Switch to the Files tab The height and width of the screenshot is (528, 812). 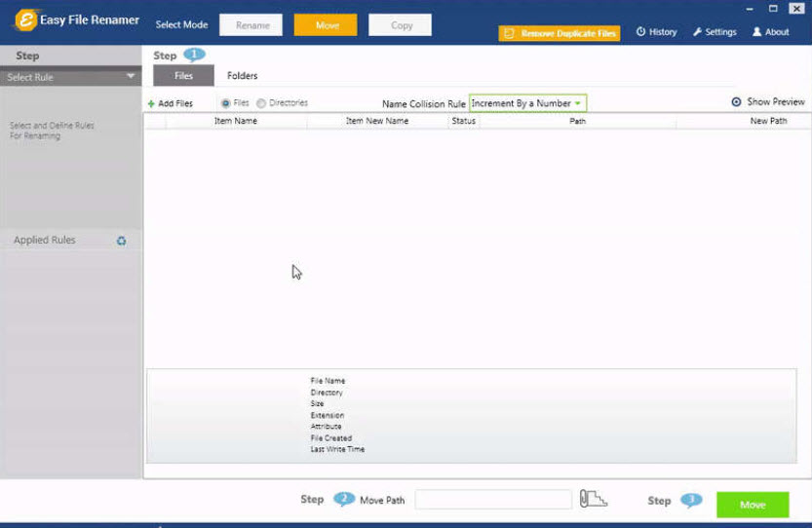[183, 76]
